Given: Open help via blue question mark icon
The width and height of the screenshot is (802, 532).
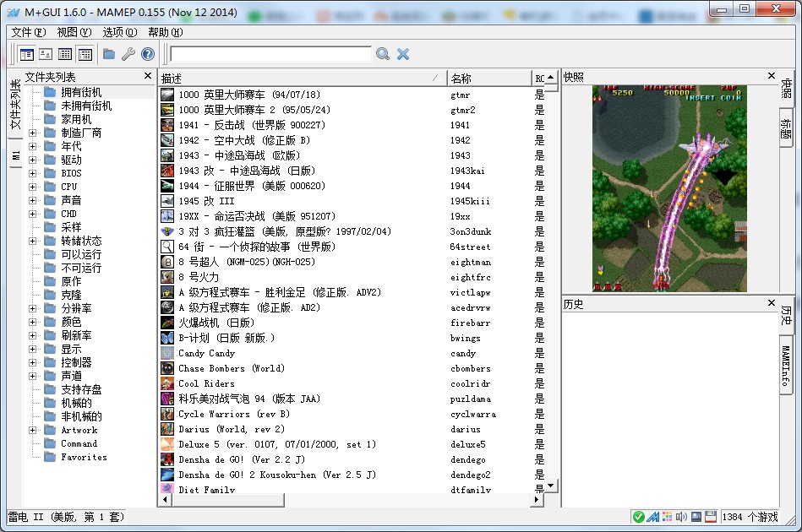Looking at the screenshot, I should point(148,54).
